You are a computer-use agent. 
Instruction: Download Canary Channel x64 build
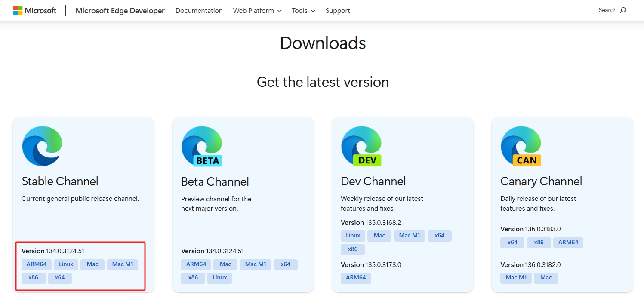(x=512, y=243)
